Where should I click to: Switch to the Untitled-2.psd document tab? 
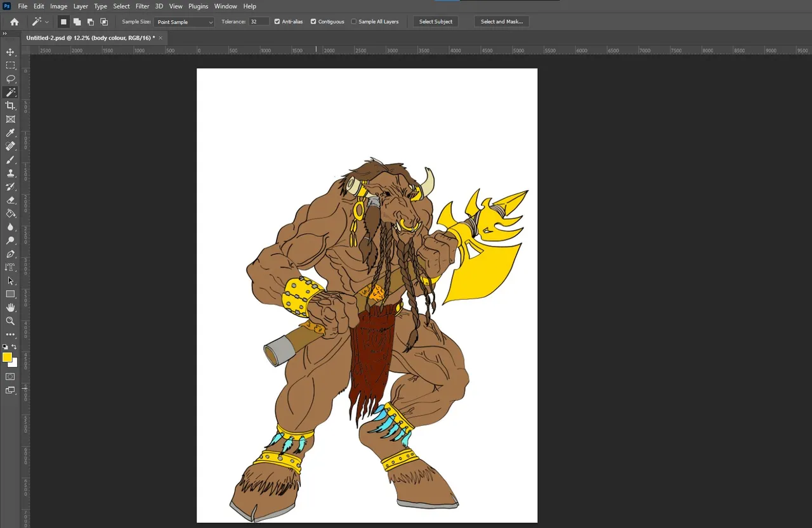point(90,38)
